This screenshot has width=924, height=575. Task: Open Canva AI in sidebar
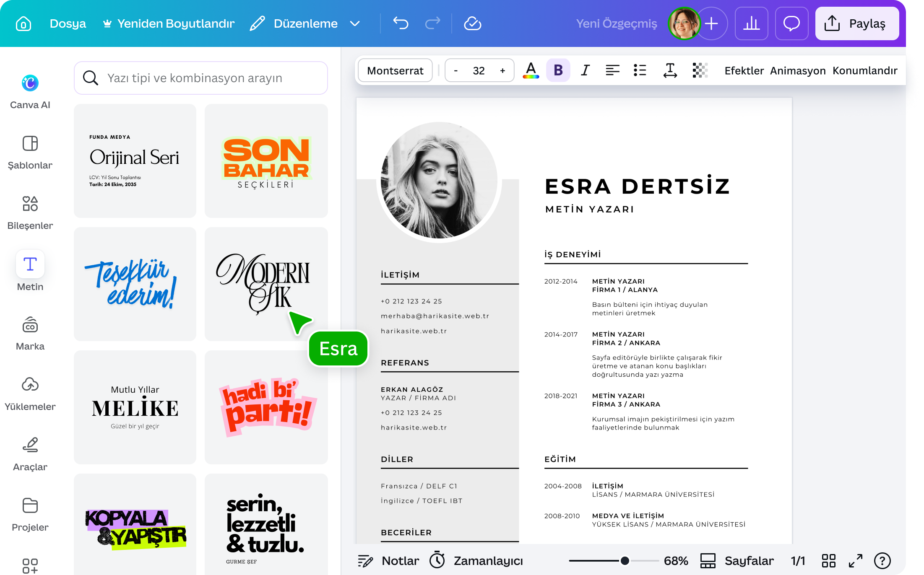[x=30, y=92]
